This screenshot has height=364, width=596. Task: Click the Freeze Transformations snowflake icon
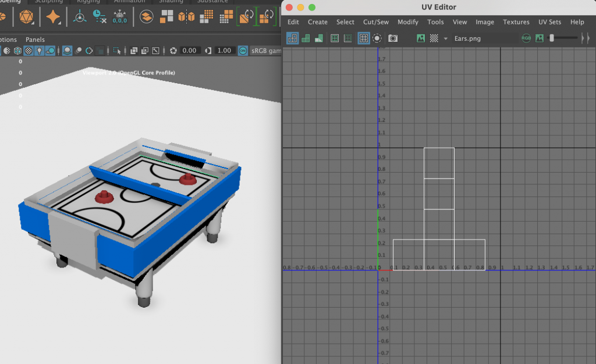coord(120,16)
